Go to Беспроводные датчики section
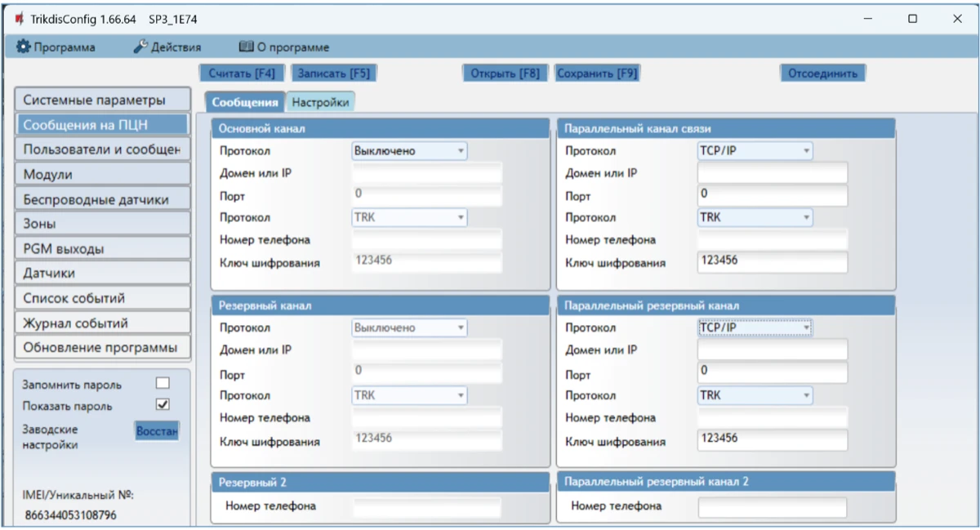980x530 pixels. pos(102,199)
